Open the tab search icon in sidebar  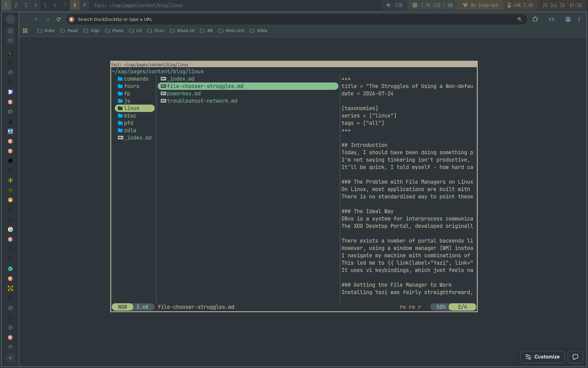point(10,40)
